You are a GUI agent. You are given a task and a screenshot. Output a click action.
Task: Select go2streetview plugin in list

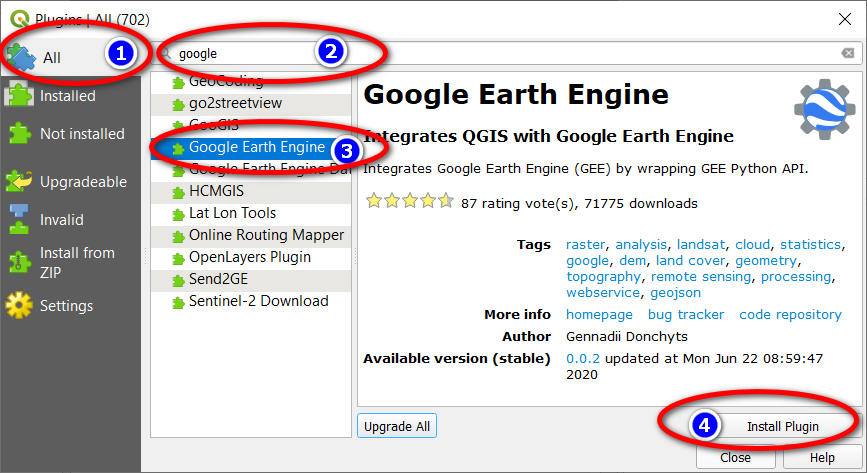tap(251, 103)
